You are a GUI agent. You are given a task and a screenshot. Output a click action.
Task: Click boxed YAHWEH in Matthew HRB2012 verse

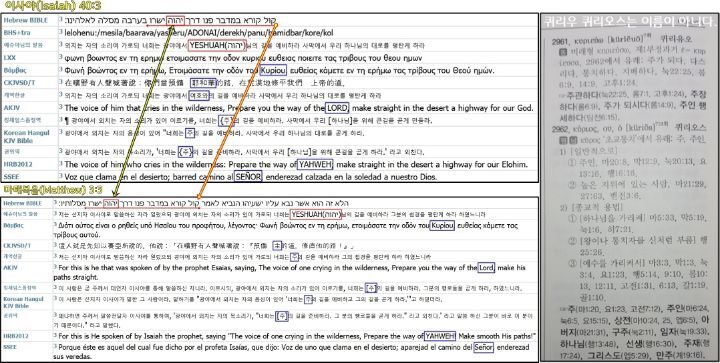[440, 335]
